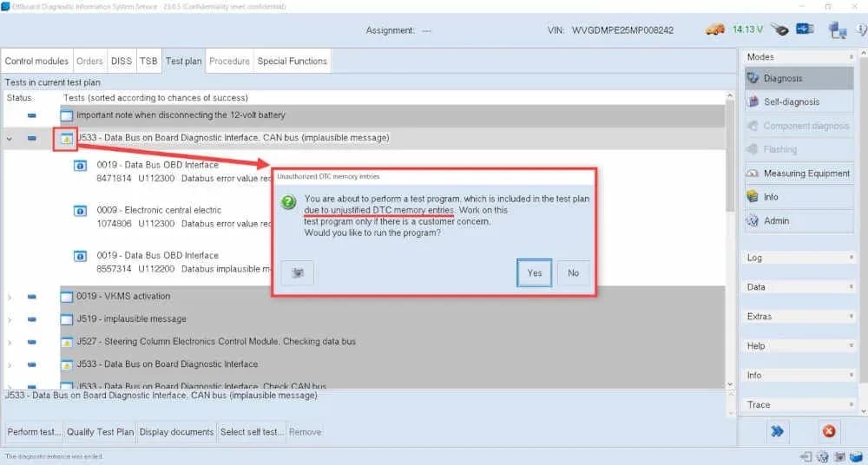The height and width of the screenshot is (465, 868).
Task: Select the Self-diagnosis mode icon
Action: point(753,102)
